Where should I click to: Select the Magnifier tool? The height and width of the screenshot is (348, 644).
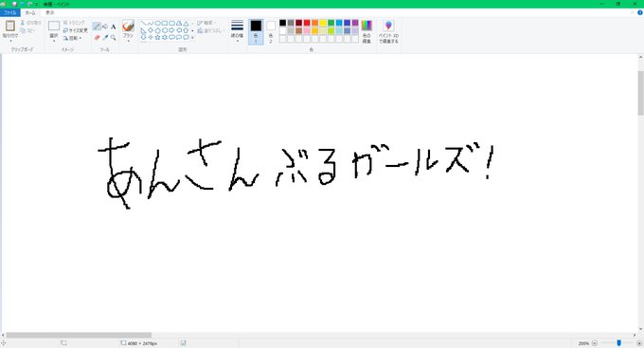114,37
